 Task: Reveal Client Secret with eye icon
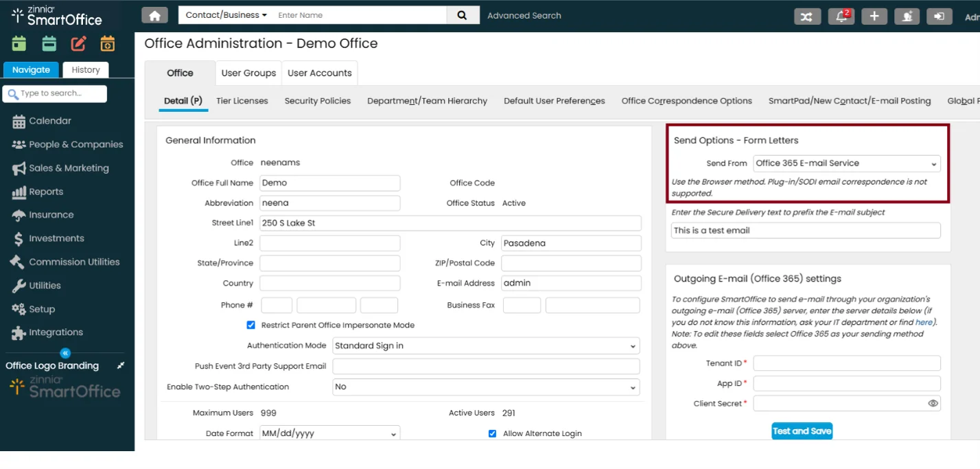(x=933, y=404)
